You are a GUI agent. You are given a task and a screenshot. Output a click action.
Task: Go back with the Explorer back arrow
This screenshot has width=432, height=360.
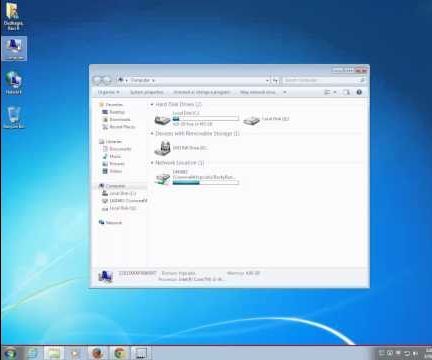98,80
